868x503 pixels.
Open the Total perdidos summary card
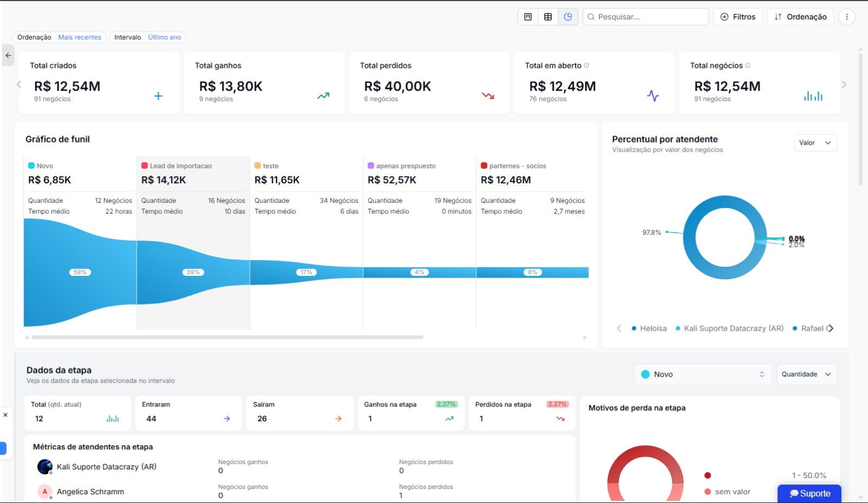click(429, 83)
